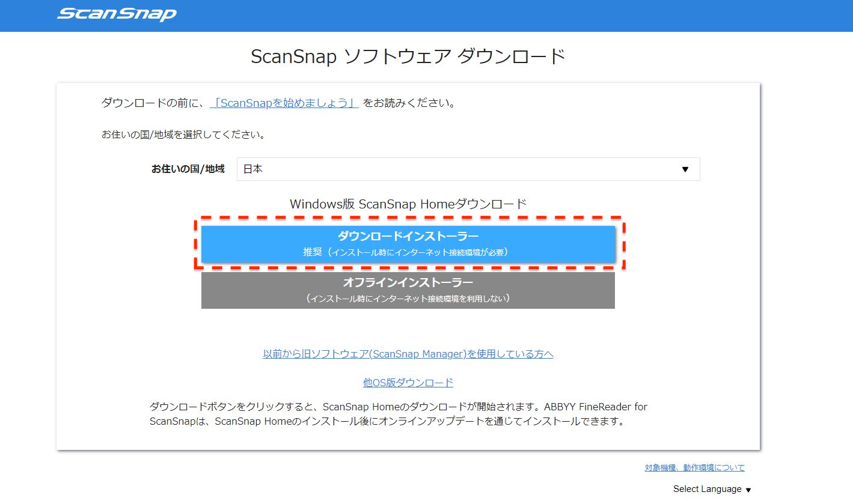Expand the Select Language menu

click(712, 489)
